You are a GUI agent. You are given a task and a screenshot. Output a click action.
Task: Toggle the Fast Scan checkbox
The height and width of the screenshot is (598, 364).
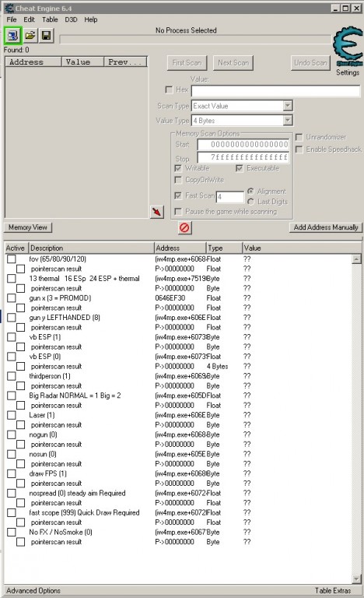(x=178, y=195)
